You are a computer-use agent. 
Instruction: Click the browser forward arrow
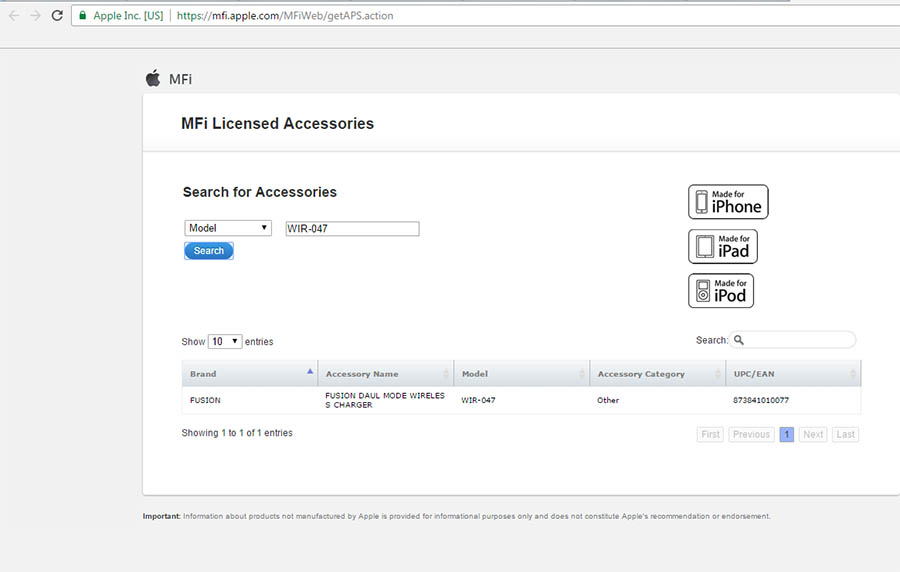coord(35,15)
